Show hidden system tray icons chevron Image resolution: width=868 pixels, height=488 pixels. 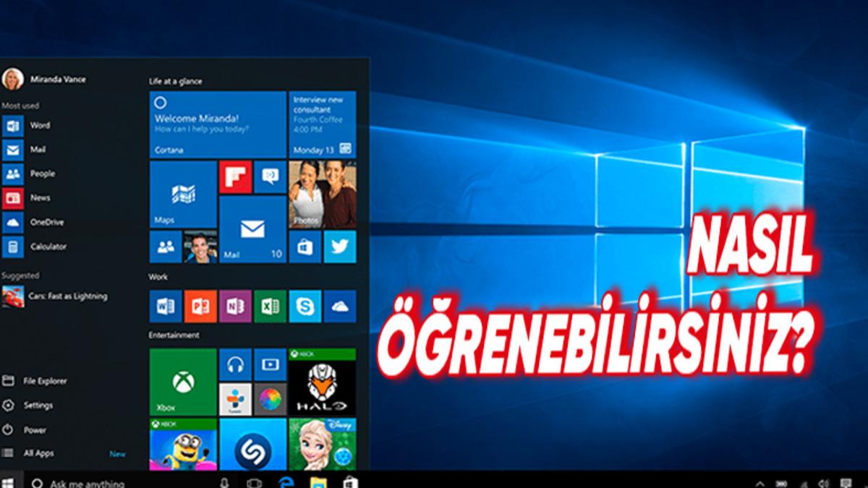point(760,483)
